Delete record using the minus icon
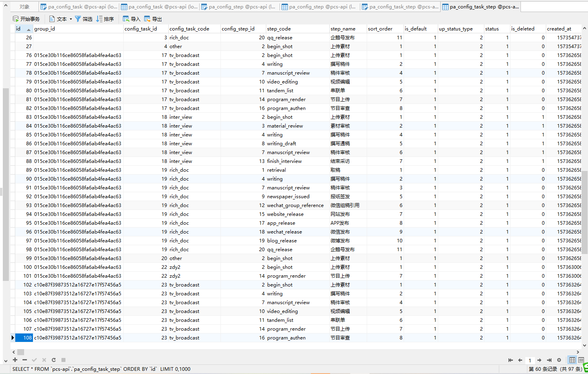Viewport: 588px width, 374px height. pyautogui.click(x=24, y=360)
